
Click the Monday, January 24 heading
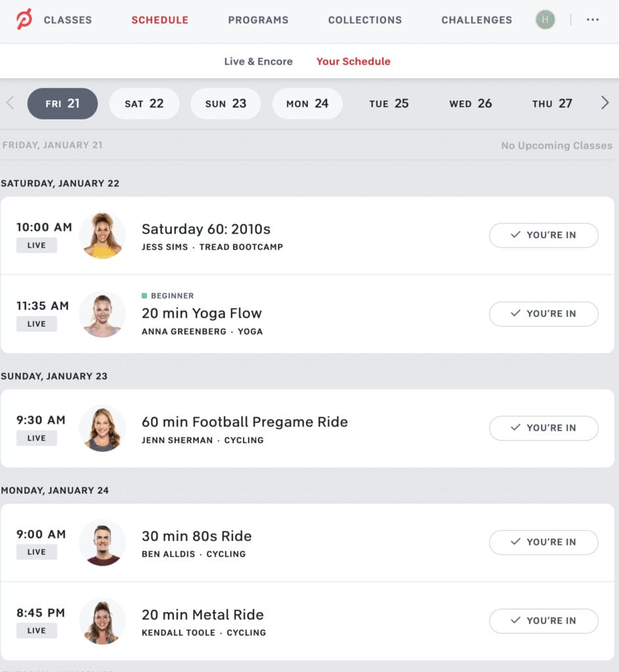(x=55, y=490)
